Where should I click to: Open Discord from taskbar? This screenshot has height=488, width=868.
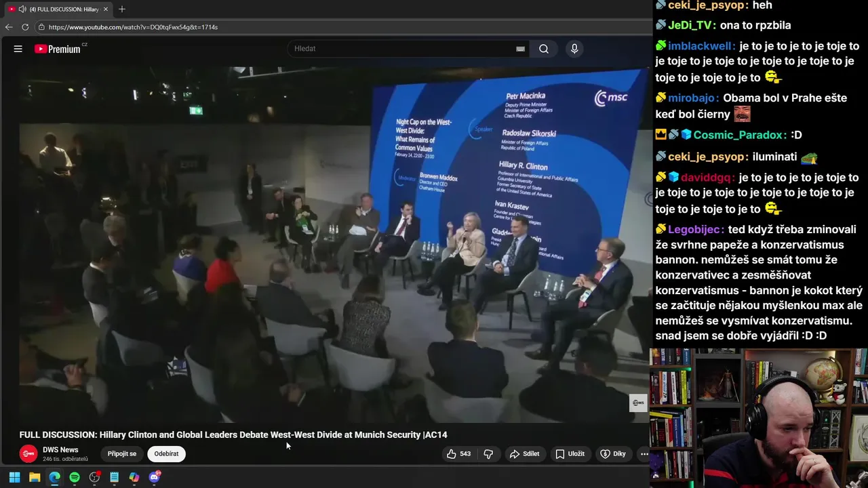click(155, 477)
